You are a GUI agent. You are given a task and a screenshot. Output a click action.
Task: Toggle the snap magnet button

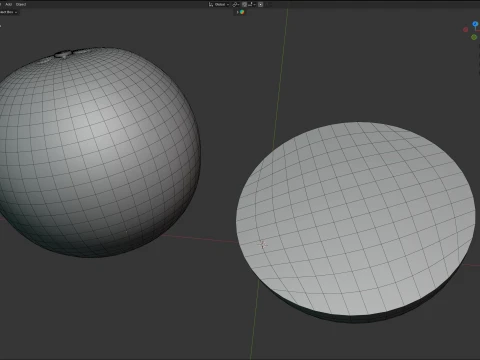244,4
